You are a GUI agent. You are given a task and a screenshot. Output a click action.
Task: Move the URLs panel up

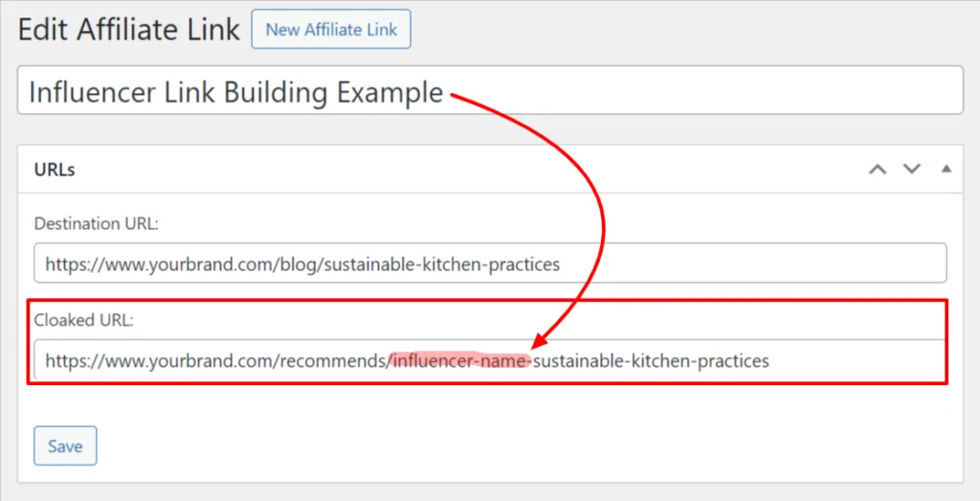878,170
